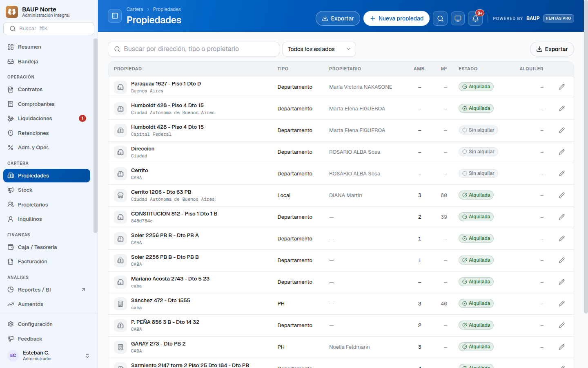Edit the Paraguay 1627 property pencil icon
The height and width of the screenshot is (368, 588).
coord(562,87)
